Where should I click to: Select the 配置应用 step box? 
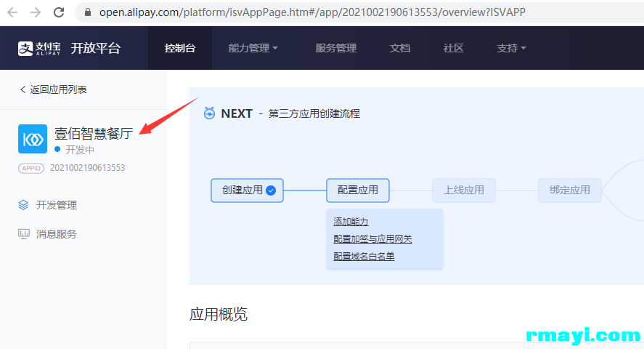(358, 190)
